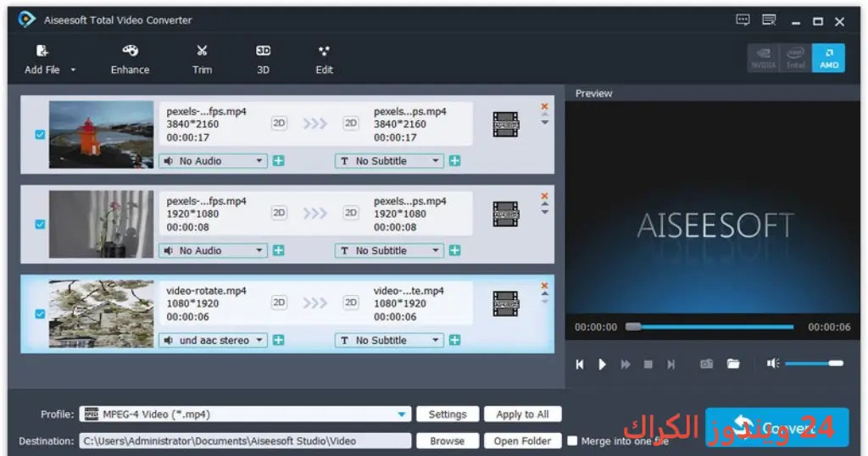This screenshot has width=868, height=456.
Task: Click the Open Folder button
Action: 522,441
